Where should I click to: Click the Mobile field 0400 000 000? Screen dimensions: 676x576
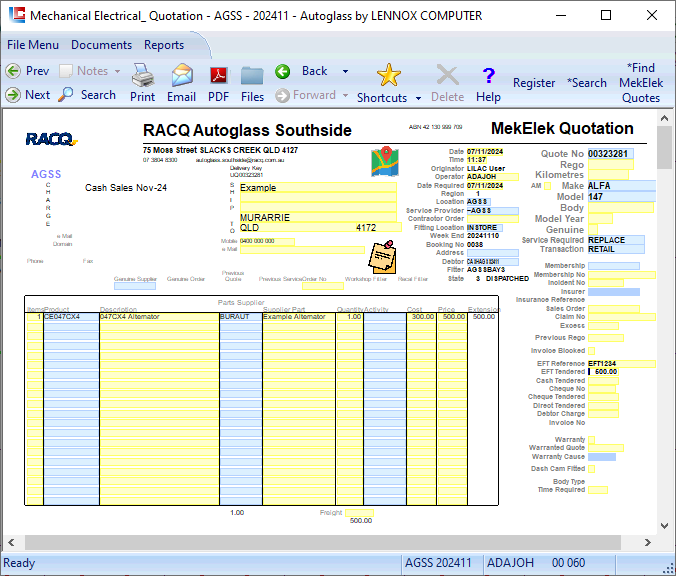tap(267, 241)
